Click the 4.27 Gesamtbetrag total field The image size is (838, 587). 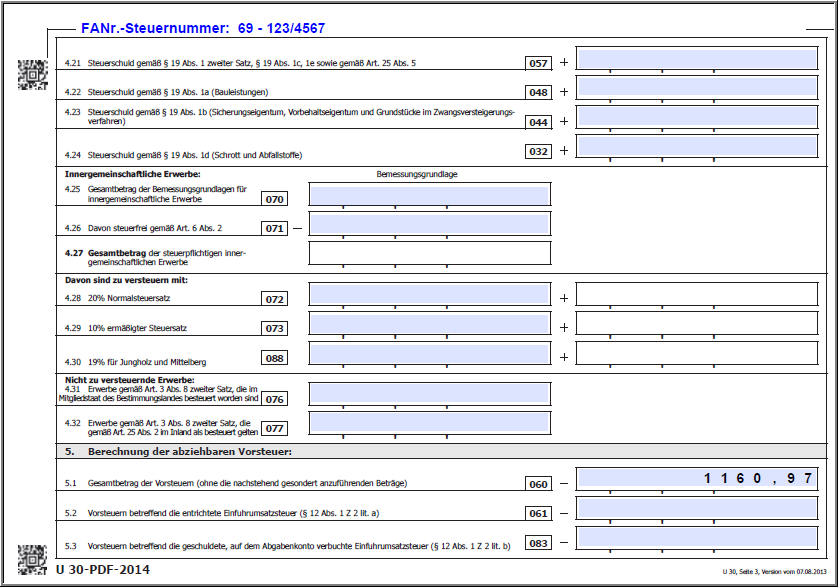(430, 253)
